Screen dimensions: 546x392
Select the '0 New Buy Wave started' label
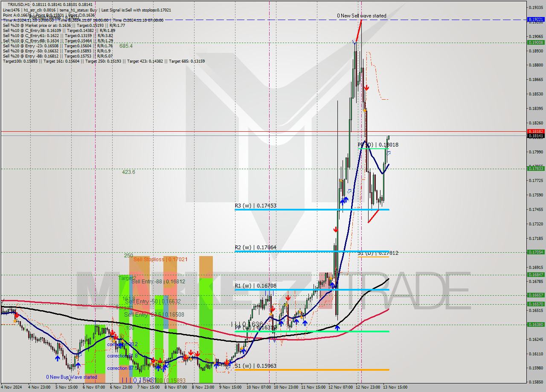pyautogui.click(x=72, y=377)
